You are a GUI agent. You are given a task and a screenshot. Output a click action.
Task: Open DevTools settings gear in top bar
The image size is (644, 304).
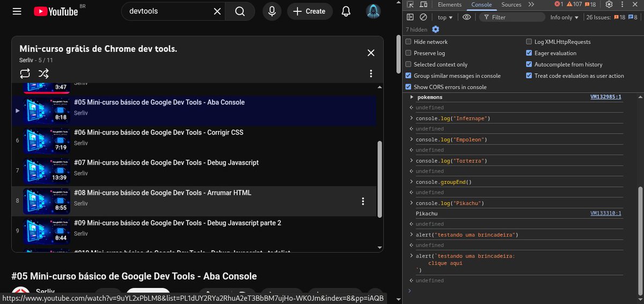click(x=609, y=4)
